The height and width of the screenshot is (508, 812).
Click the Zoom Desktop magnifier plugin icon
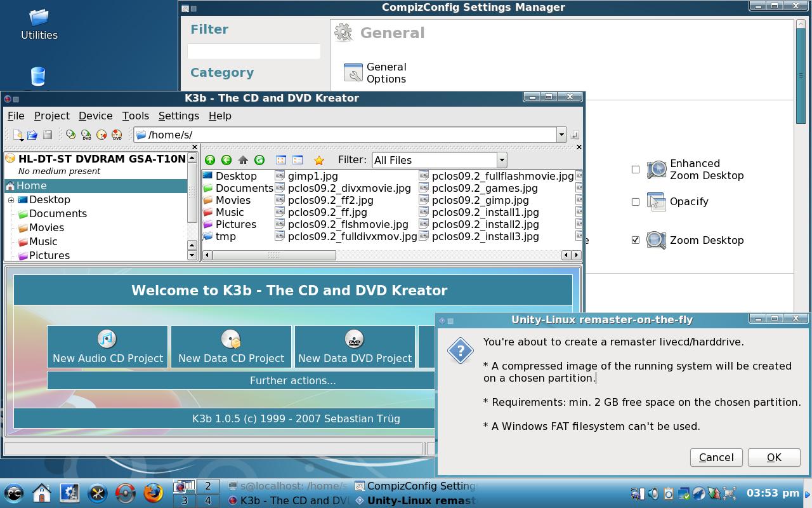point(657,240)
